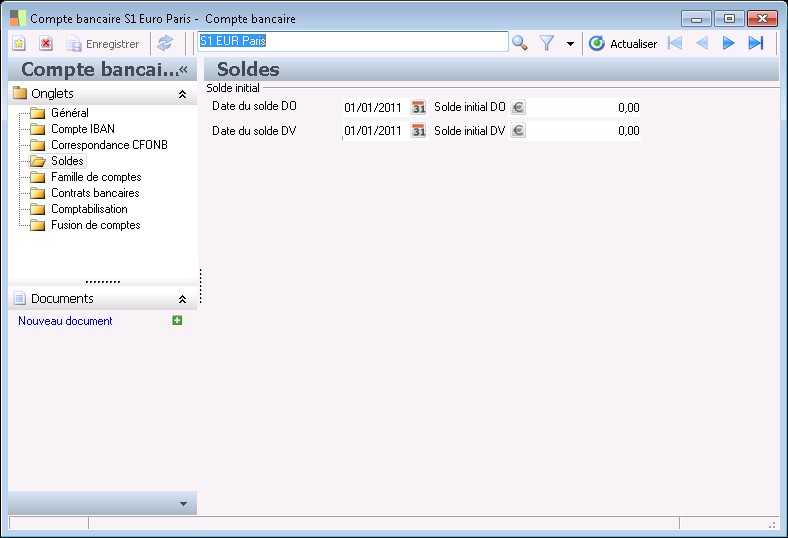Collapse the Onglets section chevron
This screenshot has width=788, height=538.
point(182,94)
